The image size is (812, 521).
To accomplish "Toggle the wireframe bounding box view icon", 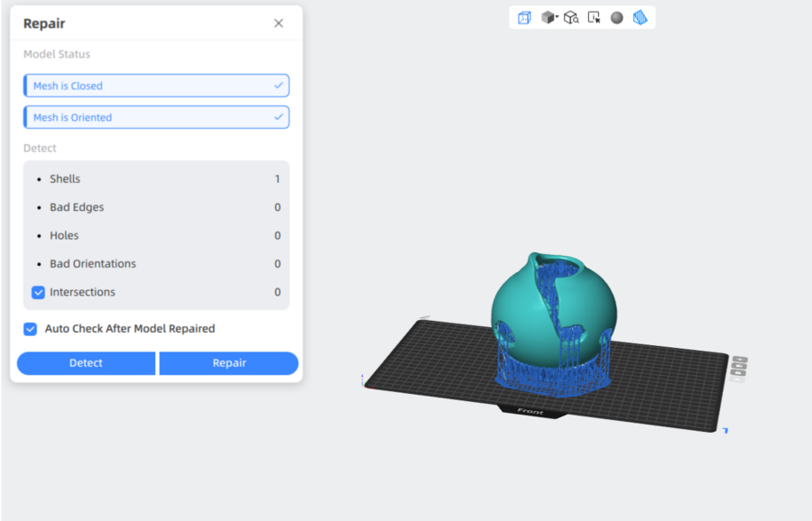I will (524, 18).
